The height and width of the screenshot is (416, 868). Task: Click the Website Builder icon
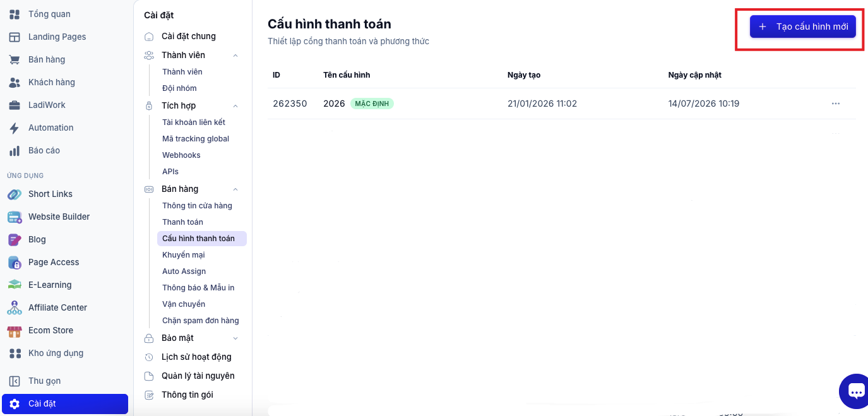[15, 217]
